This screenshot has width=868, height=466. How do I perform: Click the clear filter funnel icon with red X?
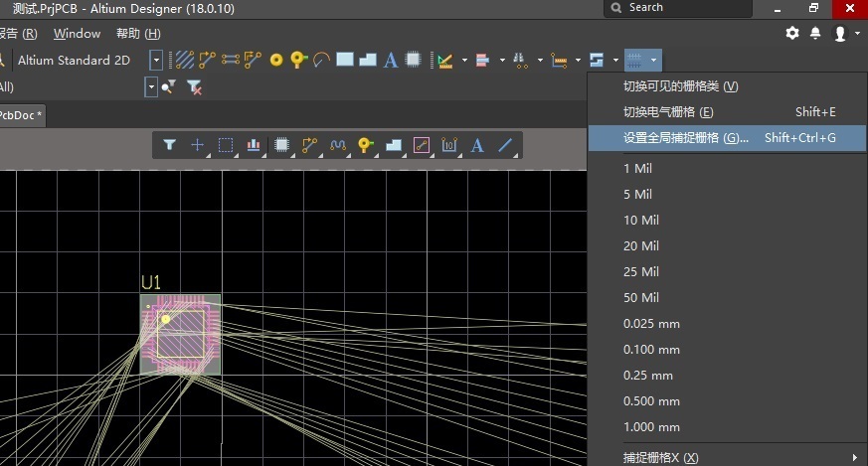click(195, 87)
